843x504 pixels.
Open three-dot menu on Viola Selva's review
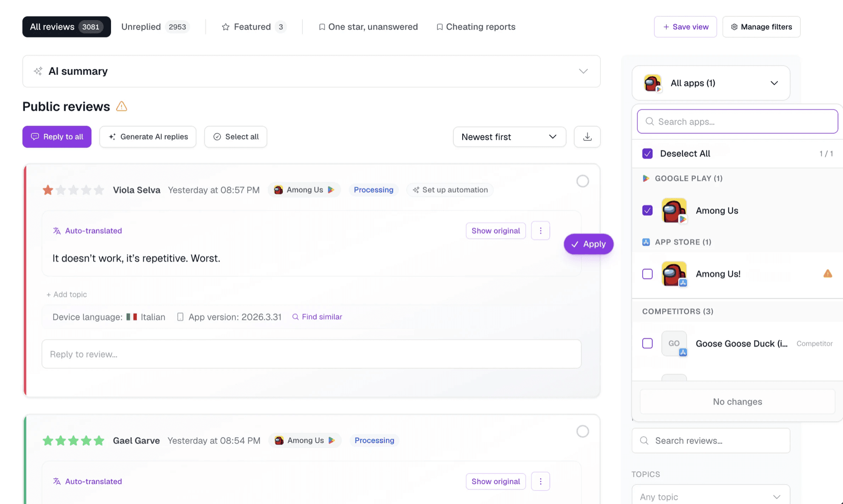tap(540, 231)
